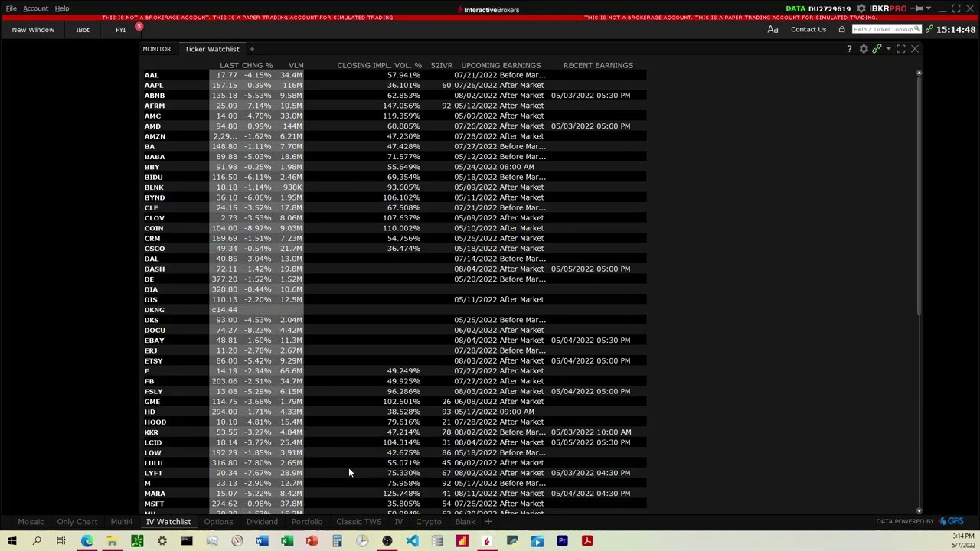The image size is (980, 551).
Task: Click the chain link icon beside the clock
Action: [x=929, y=29]
